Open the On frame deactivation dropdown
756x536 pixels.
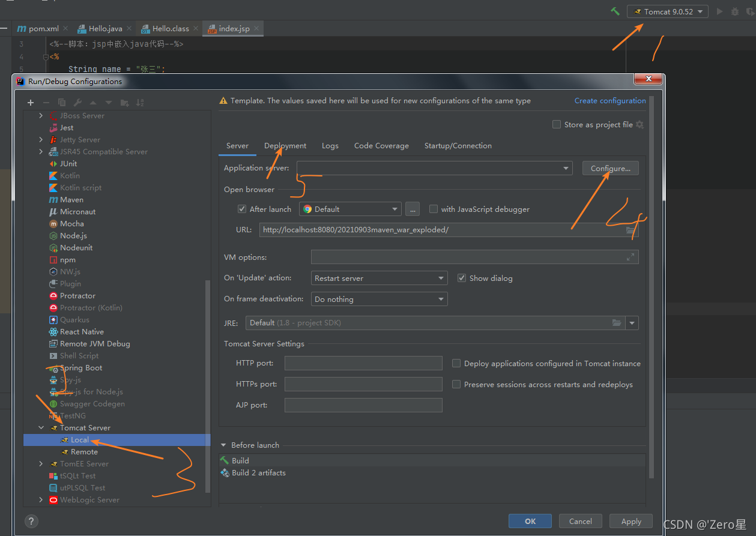[379, 299]
